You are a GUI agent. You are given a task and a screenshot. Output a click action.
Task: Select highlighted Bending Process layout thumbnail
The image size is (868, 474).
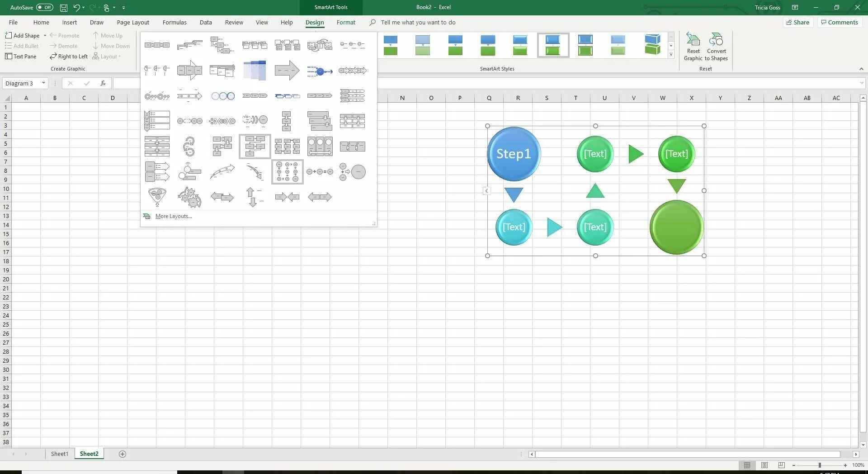click(x=255, y=147)
